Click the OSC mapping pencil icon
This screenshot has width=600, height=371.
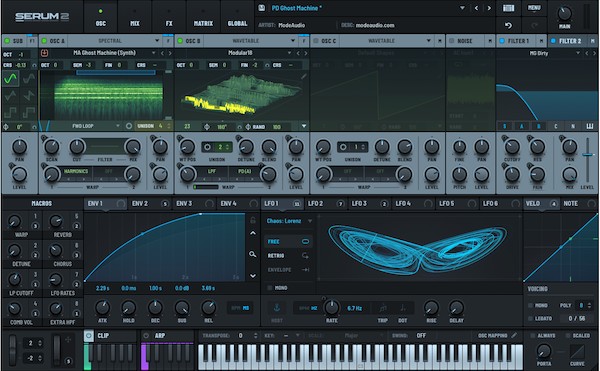514,335
